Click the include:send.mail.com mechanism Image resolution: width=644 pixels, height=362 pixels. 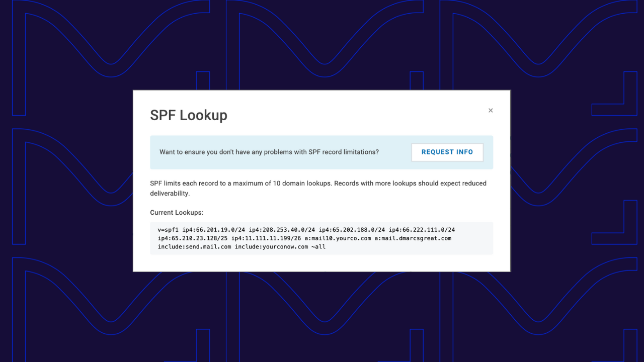[x=195, y=246]
